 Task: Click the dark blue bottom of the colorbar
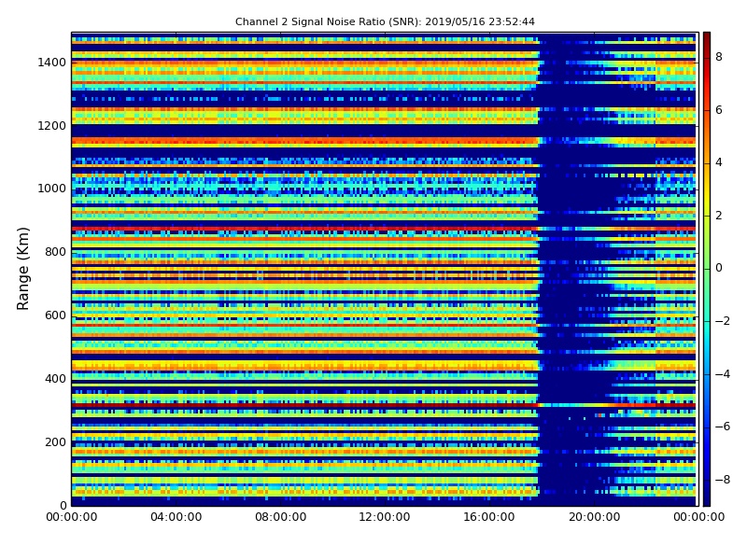[x=707, y=497]
